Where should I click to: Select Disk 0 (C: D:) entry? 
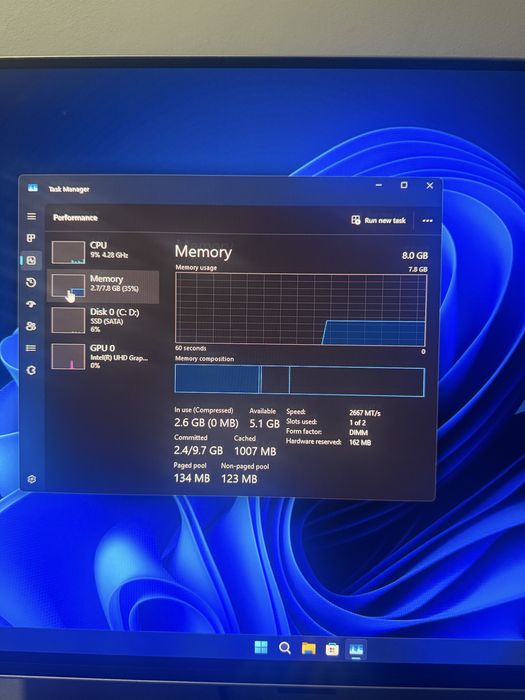click(x=103, y=320)
